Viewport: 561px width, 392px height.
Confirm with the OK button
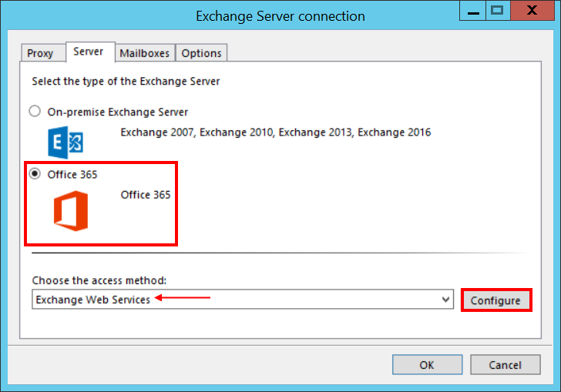click(426, 365)
